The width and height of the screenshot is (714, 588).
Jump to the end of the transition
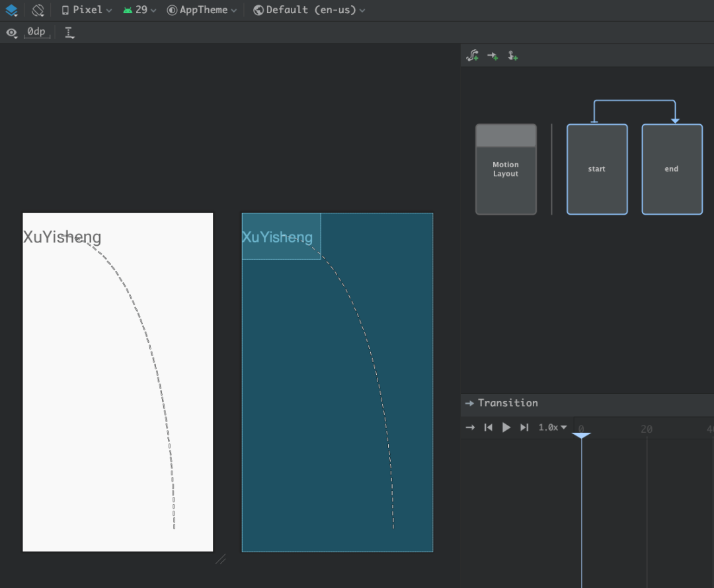[x=524, y=427]
